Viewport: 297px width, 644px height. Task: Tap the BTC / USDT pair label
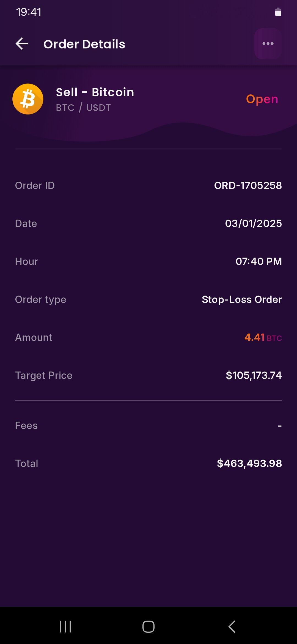[x=83, y=108]
